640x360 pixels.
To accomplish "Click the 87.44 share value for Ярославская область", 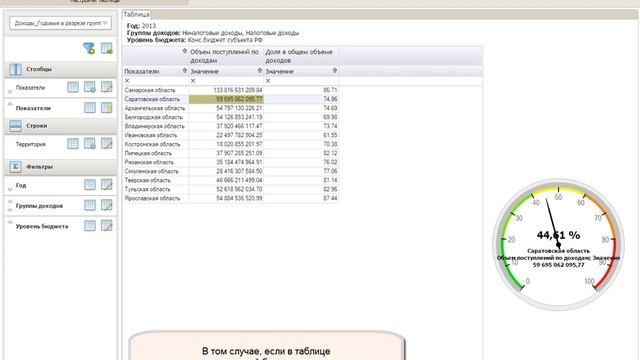I will click(x=301, y=198).
